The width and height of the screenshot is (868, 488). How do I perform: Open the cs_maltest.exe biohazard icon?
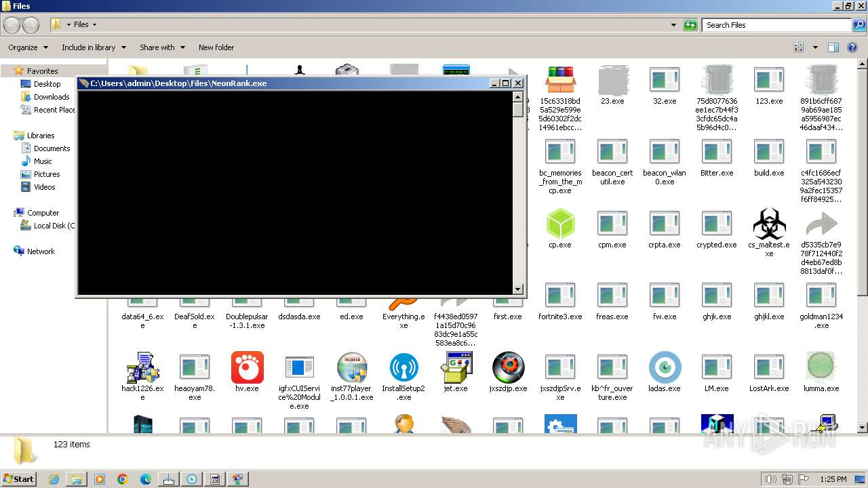[x=769, y=224]
